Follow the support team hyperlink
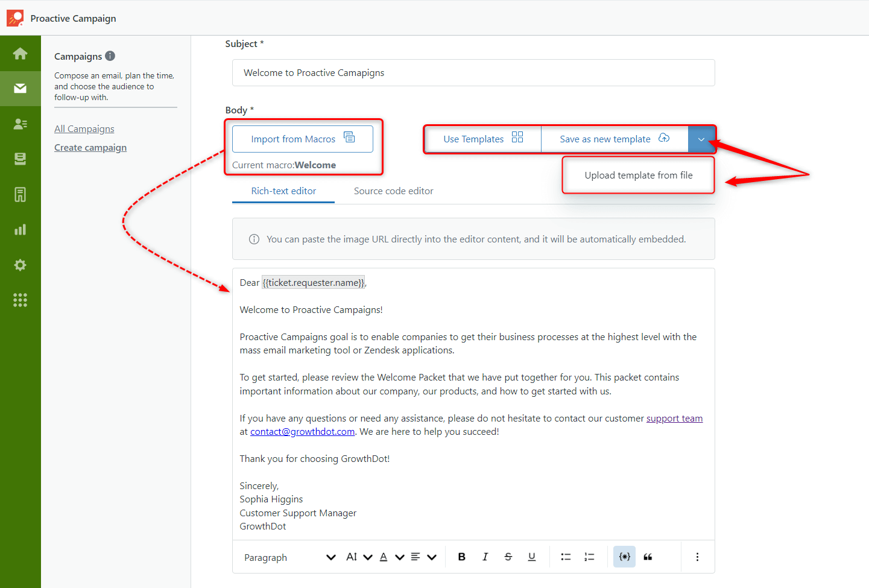Viewport: 869px width, 588px height. coord(674,419)
